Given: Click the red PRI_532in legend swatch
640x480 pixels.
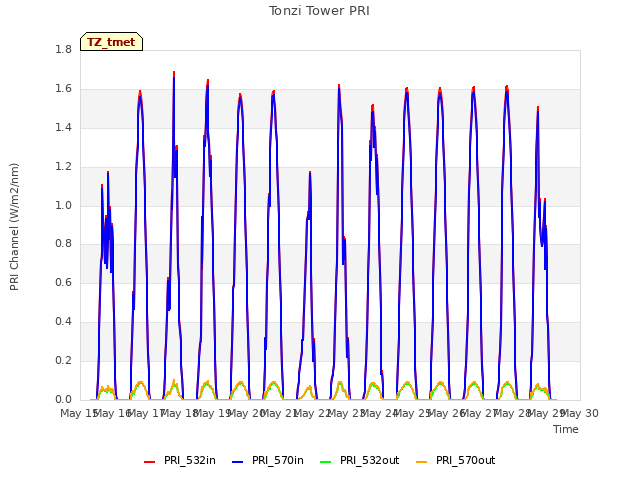Looking at the screenshot, I should click(x=149, y=462).
